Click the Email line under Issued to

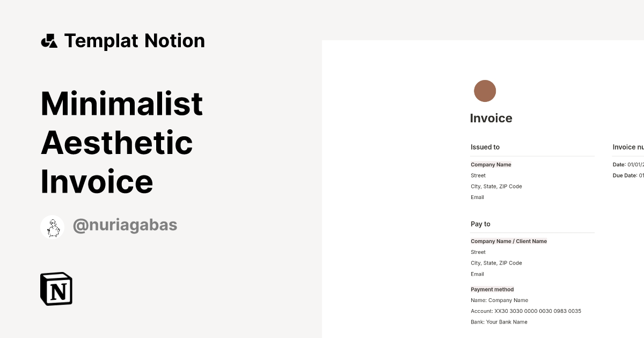(478, 197)
